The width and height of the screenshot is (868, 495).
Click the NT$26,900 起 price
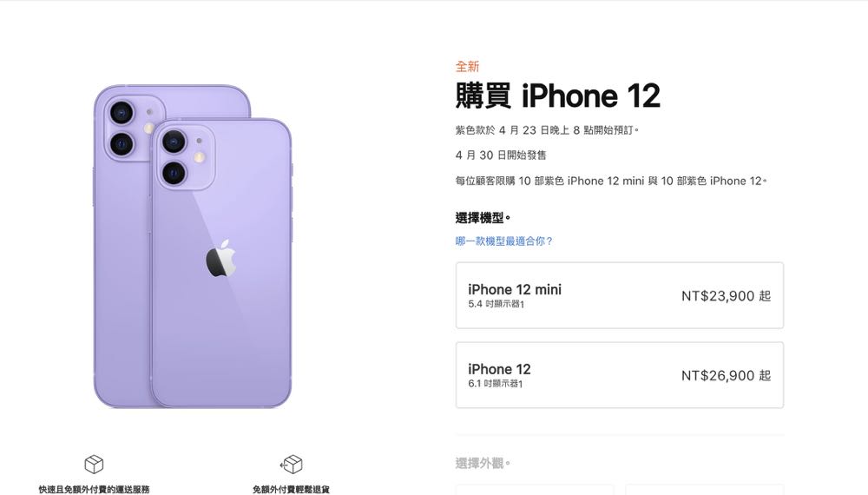pyautogui.click(x=726, y=376)
